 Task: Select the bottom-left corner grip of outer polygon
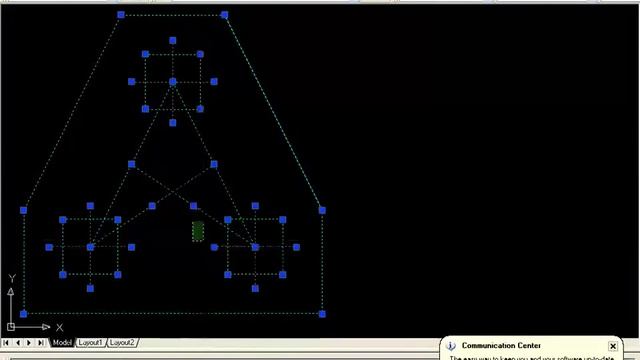pos(24,314)
